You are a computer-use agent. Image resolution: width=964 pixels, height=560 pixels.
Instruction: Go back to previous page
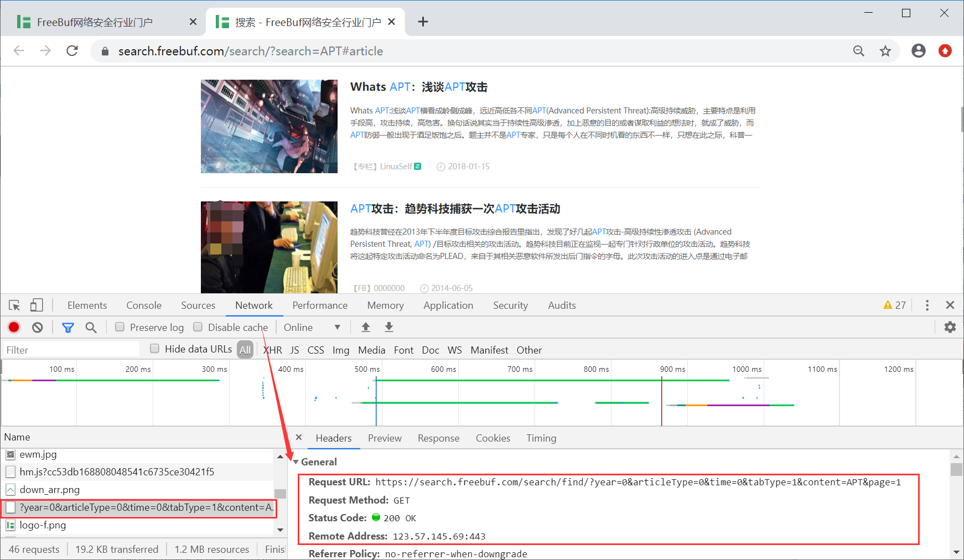(19, 51)
